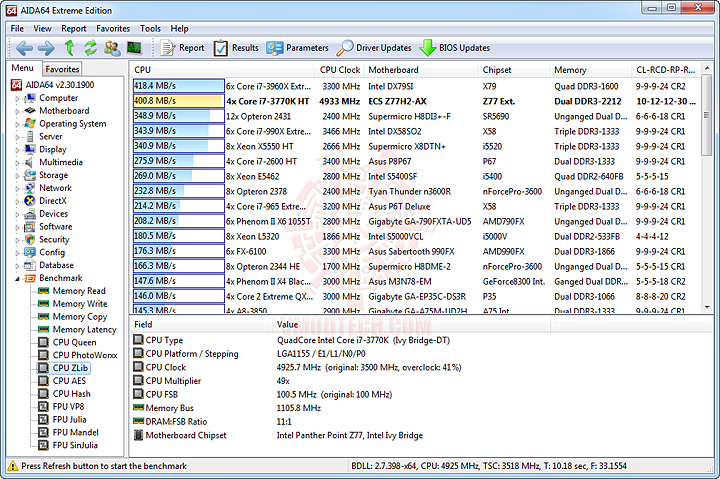Viewport: 720px width, 479px height.
Task: Click results list scrollbar down arrow
Action: 707,307
